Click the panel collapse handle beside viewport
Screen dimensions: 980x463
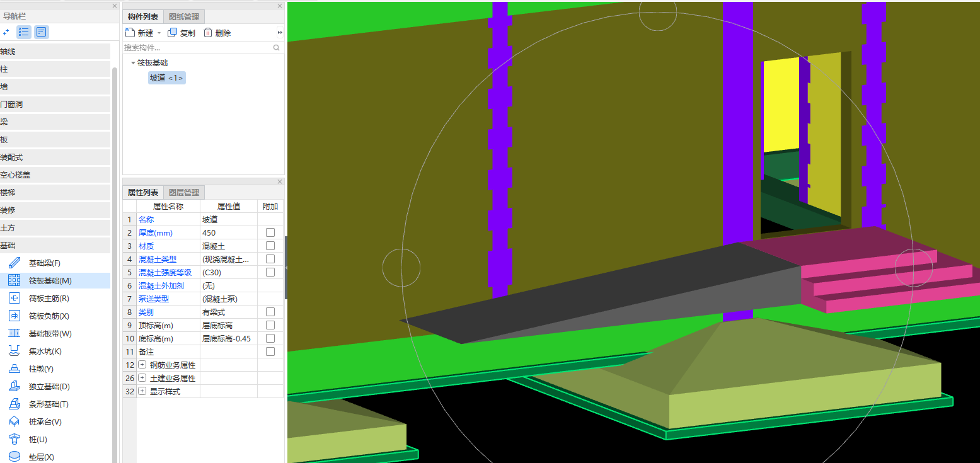[x=286, y=268]
